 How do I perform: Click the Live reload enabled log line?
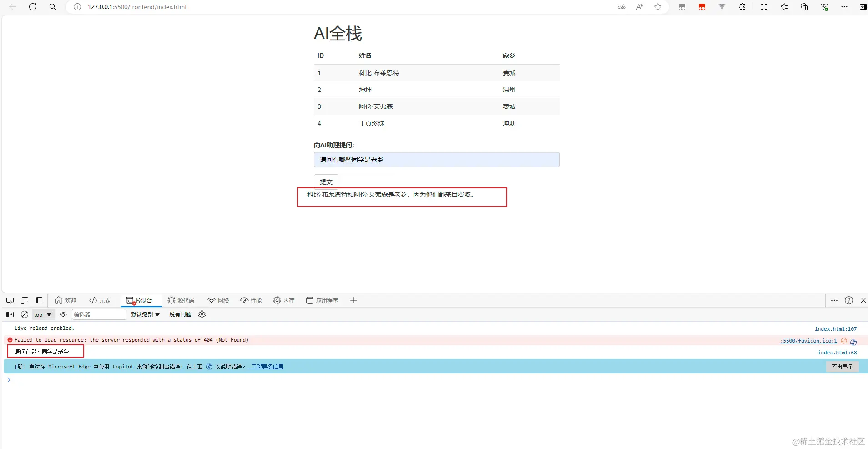44,328
